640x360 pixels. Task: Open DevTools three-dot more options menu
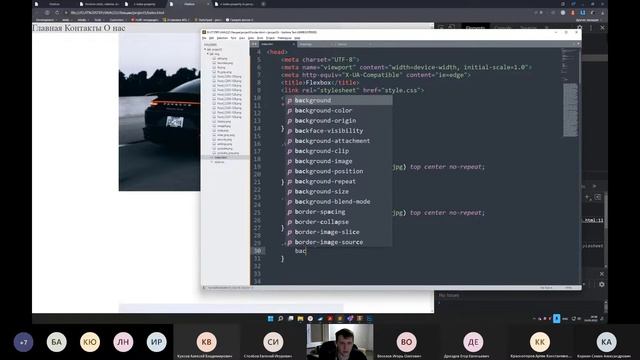click(591, 28)
